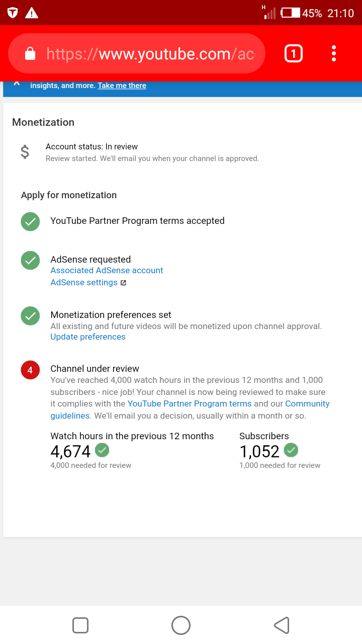This screenshot has height=644, width=362.
Task: Open the Associated AdSense account link
Action: (x=107, y=270)
